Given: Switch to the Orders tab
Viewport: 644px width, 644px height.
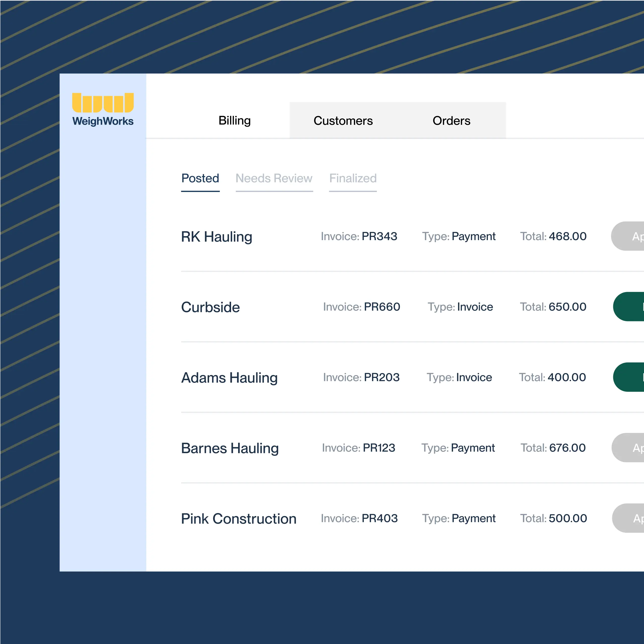Looking at the screenshot, I should (x=451, y=121).
